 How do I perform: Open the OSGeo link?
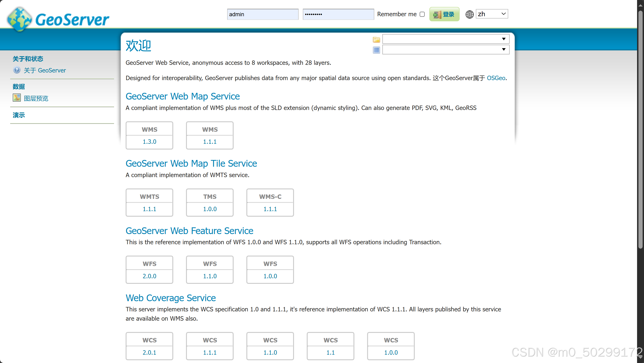coord(496,78)
